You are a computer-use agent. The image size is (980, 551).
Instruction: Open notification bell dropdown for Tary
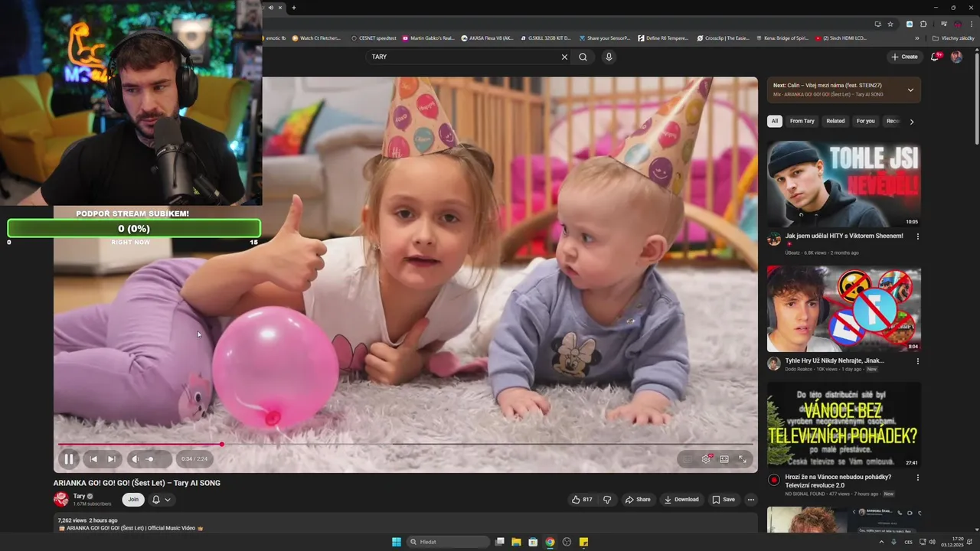[x=162, y=500]
